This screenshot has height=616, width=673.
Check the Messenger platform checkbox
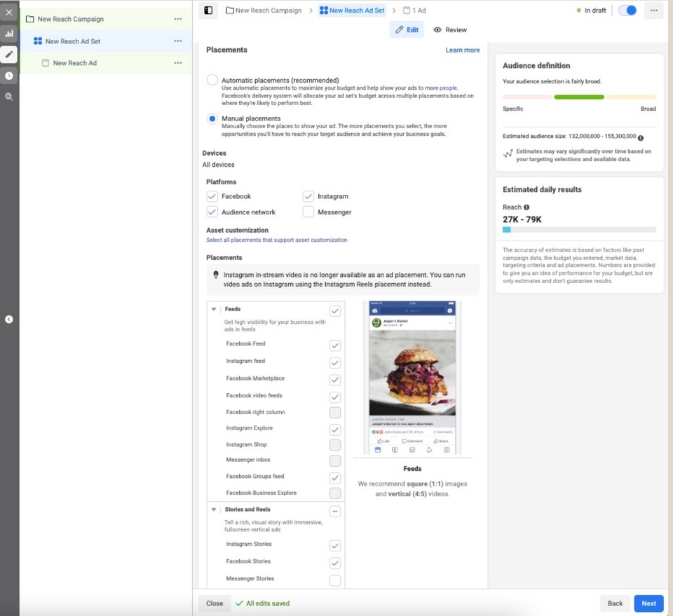(308, 212)
